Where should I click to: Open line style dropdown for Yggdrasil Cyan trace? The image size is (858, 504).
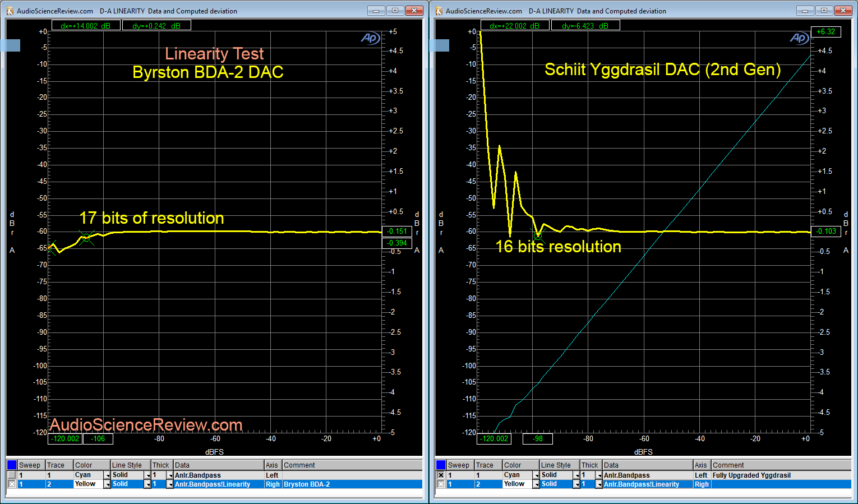[576, 475]
